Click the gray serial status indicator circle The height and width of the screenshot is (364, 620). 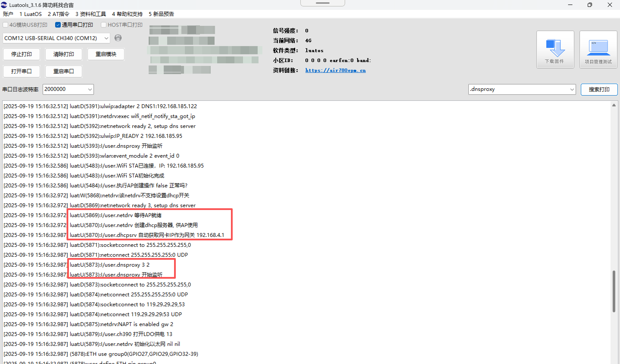point(118,38)
